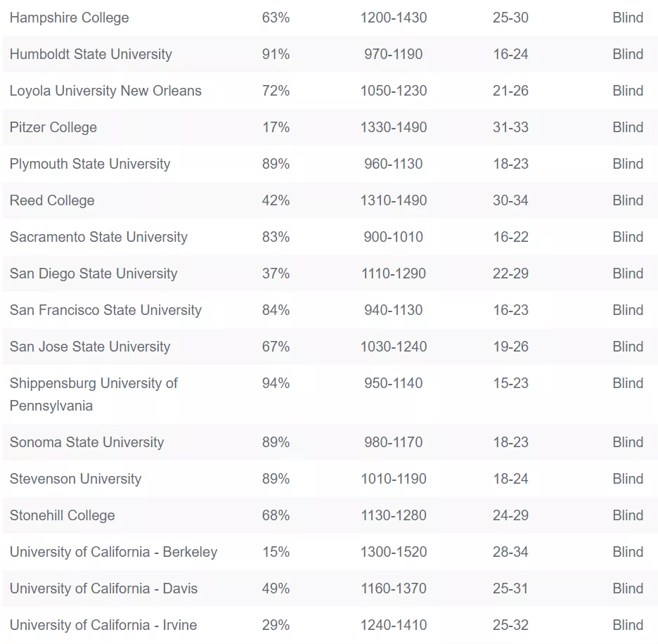Click Pitzer College acceptance rate 17%
The image size is (658, 644).
[x=276, y=127]
